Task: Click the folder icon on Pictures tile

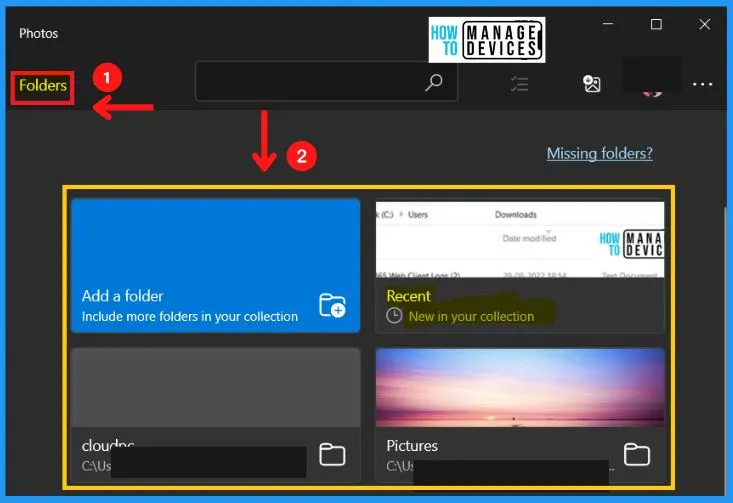Action: click(636, 455)
